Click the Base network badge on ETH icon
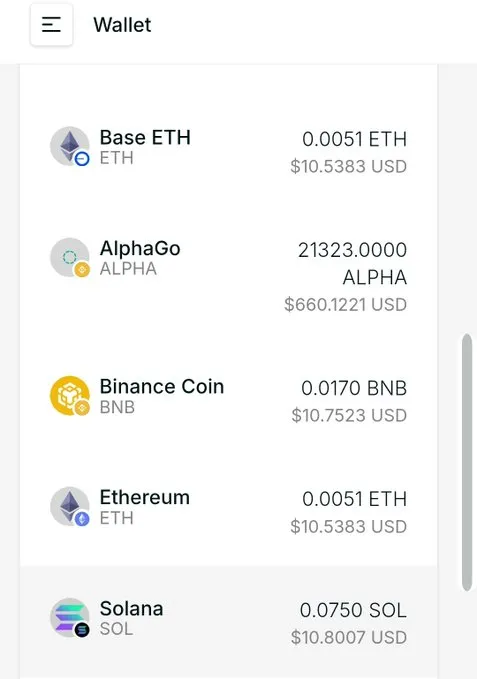The image size is (477, 679). coord(82,159)
